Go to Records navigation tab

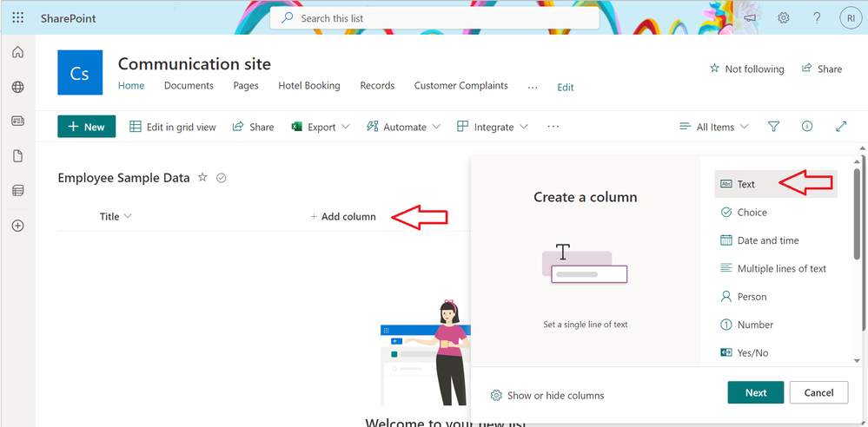(377, 86)
